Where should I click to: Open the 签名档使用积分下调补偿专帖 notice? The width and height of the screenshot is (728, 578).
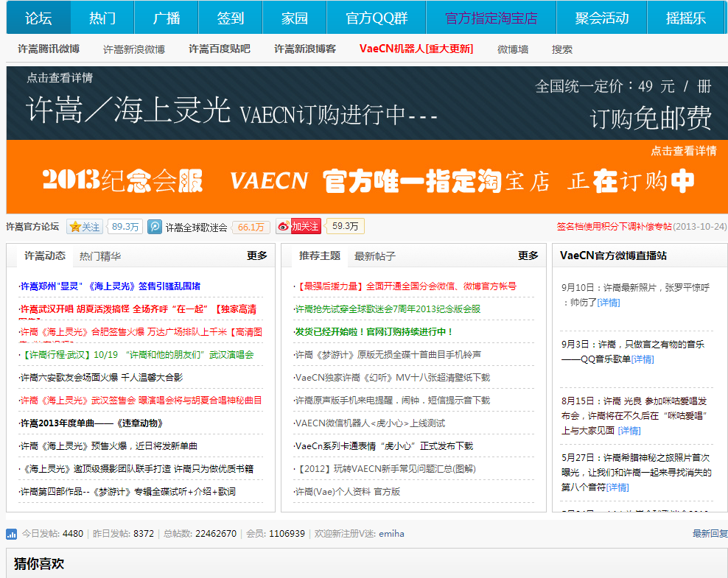coord(614,226)
